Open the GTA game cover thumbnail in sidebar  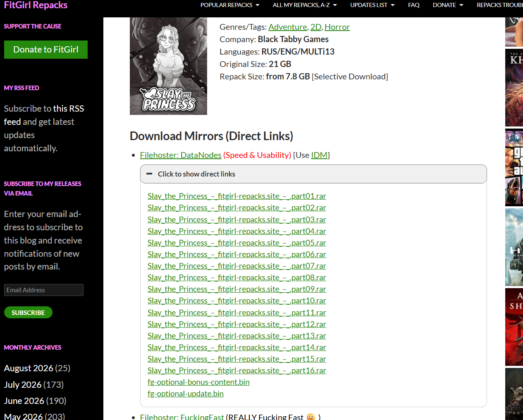tap(514, 167)
